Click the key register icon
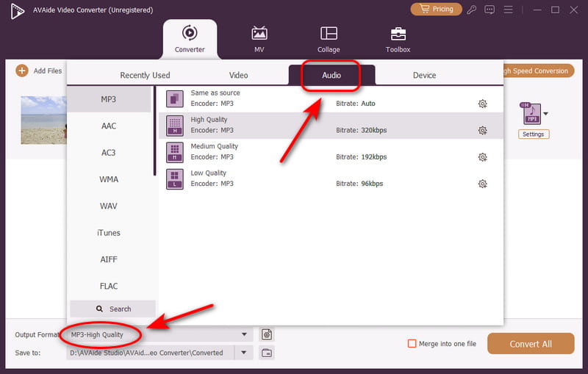 (471, 10)
